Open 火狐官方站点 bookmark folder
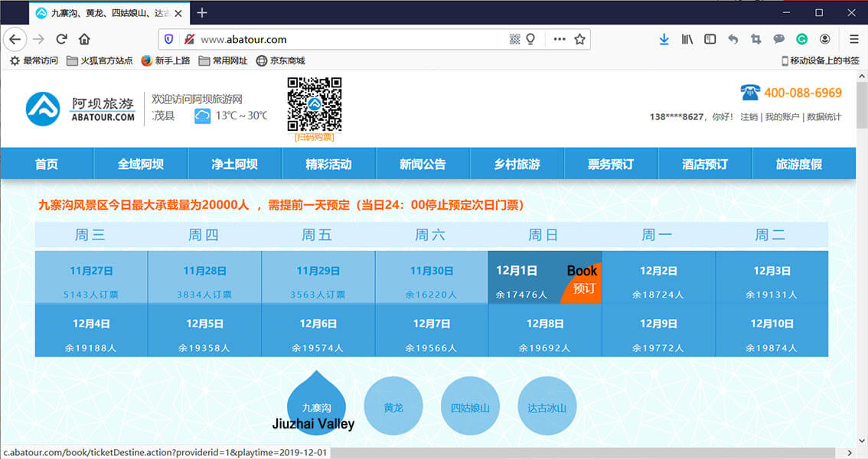The width and height of the screenshot is (868, 459). pyautogui.click(x=100, y=61)
